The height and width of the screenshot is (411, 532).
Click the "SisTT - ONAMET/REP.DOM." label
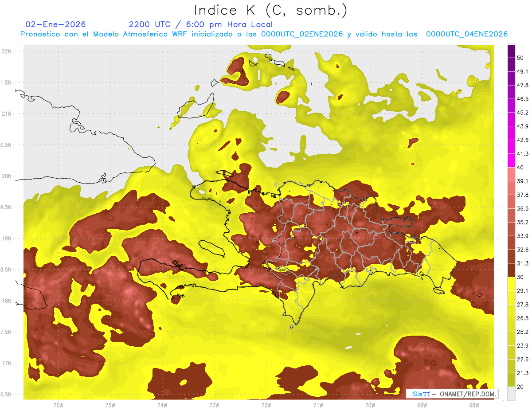pos(452,394)
